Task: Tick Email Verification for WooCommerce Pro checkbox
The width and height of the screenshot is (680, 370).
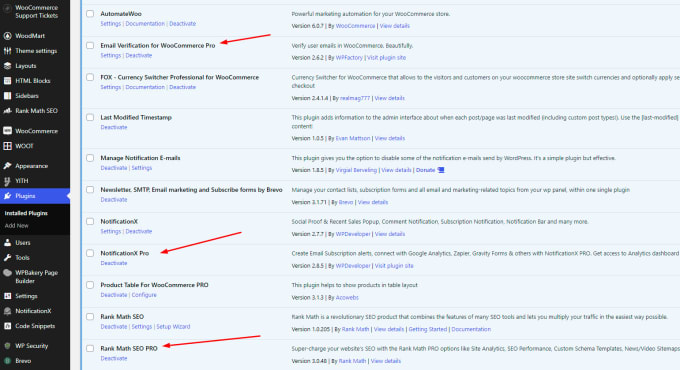Action: tap(90, 46)
